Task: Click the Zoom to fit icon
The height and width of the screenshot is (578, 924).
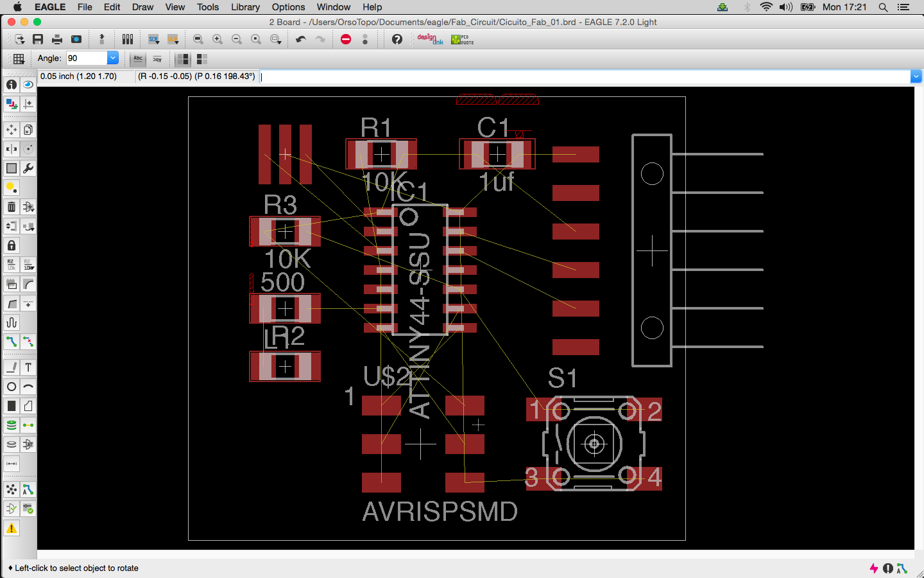Action: (x=198, y=39)
